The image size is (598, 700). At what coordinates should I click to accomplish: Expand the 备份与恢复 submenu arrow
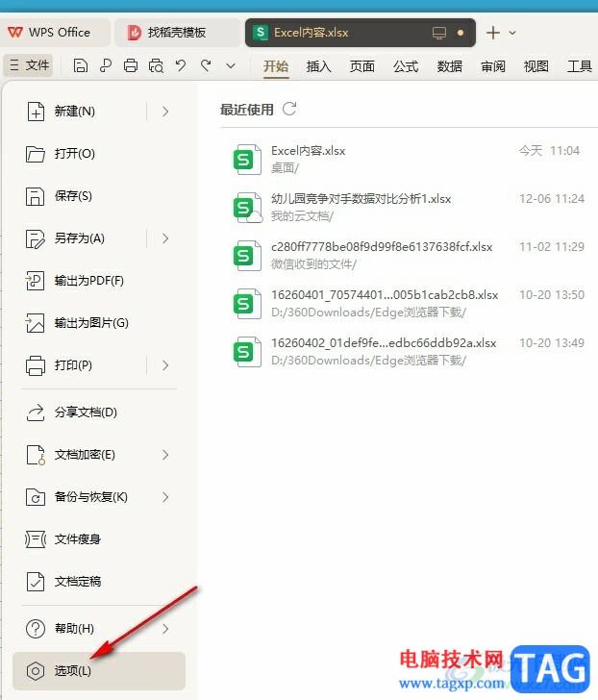pos(165,497)
